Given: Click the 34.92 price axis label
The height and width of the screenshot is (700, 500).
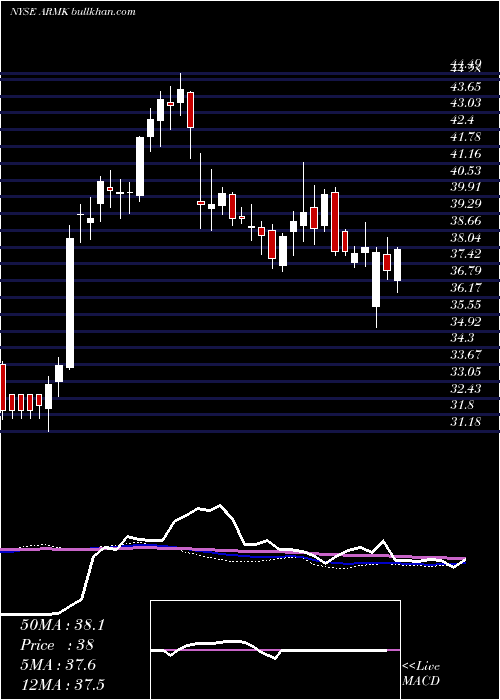Looking at the screenshot, I should (x=465, y=322).
